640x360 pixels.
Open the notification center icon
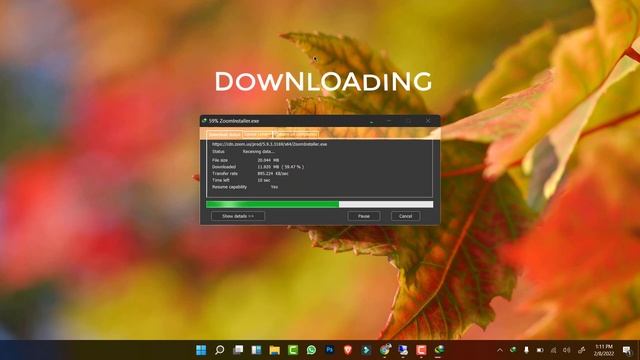coord(627,350)
